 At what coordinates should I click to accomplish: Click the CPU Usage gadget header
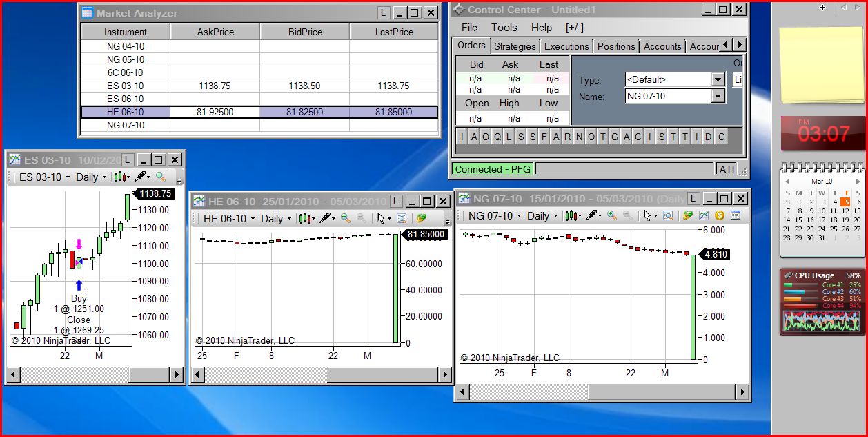coord(821,275)
